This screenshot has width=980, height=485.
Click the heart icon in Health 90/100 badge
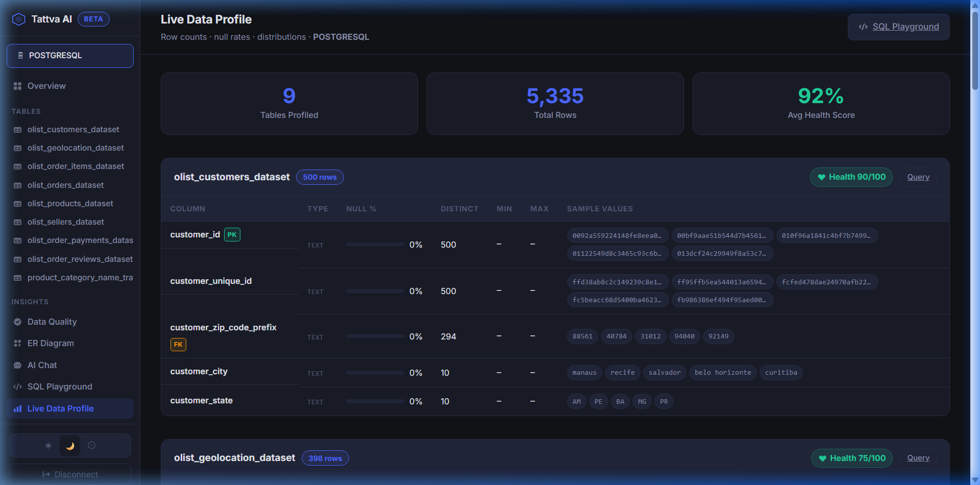point(821,177)
